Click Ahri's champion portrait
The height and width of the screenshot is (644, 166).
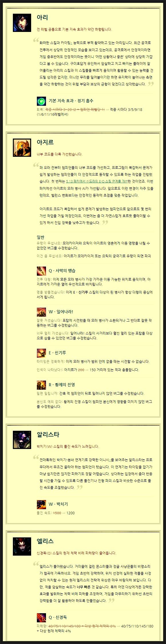(x=22, y=23)
